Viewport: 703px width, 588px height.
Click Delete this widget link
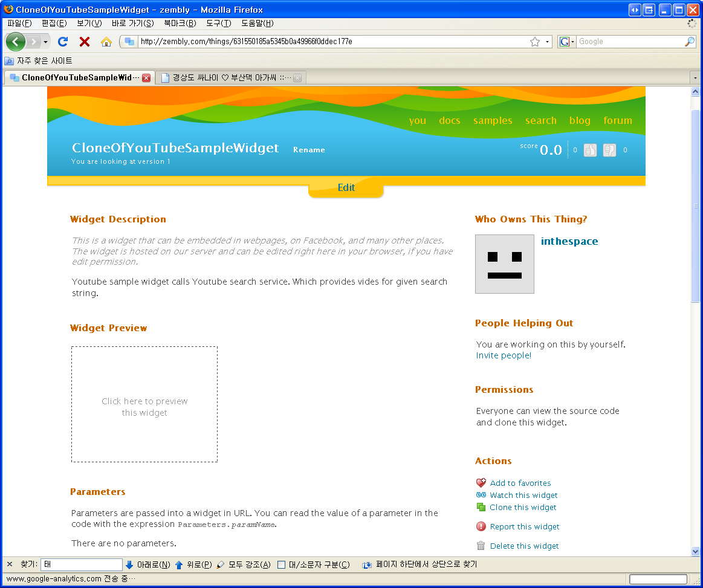[524, 546]
